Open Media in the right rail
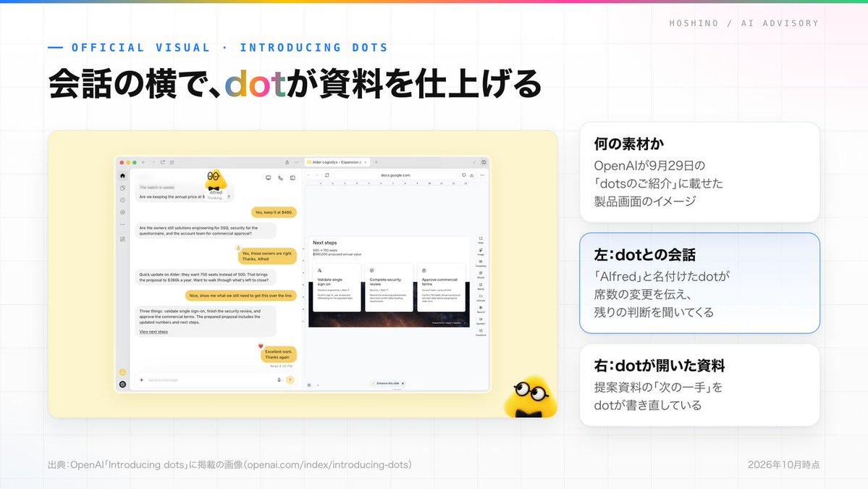Image resolution: width=868 pixels, height=489 pixels. (x=481, y=286)
